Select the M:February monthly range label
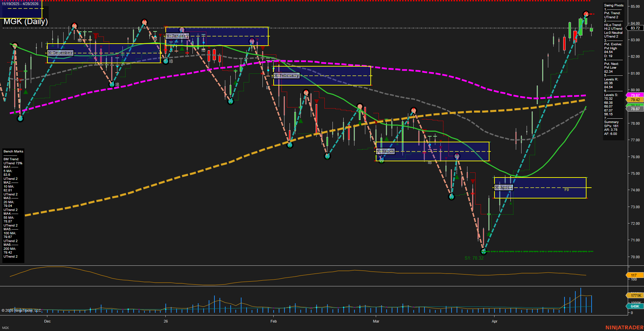 [x=286, y=75]
